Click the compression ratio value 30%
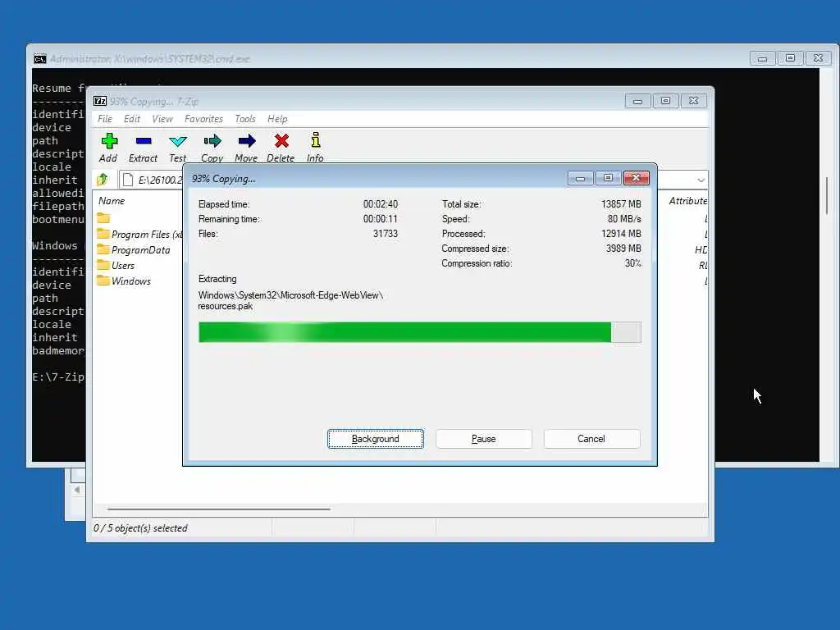 (632, 263)
